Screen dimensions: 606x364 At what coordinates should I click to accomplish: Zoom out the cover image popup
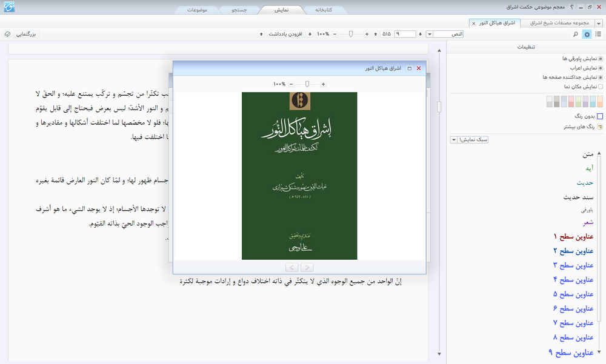[291, 84]
